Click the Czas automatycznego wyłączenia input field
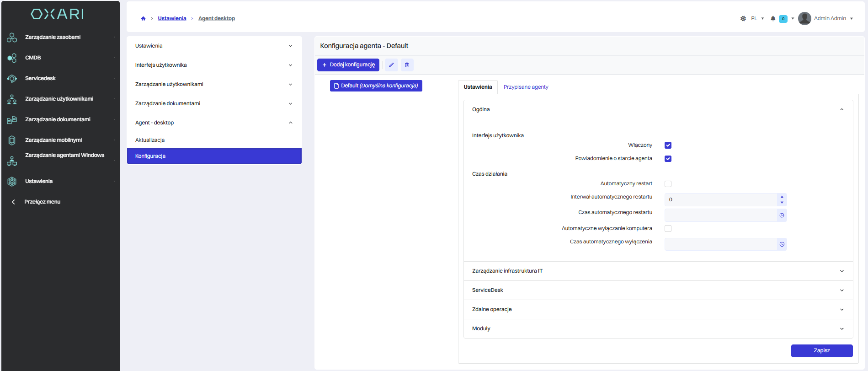Image resolution: width=868 pixels, height=371 pixels. pos(720,244)
